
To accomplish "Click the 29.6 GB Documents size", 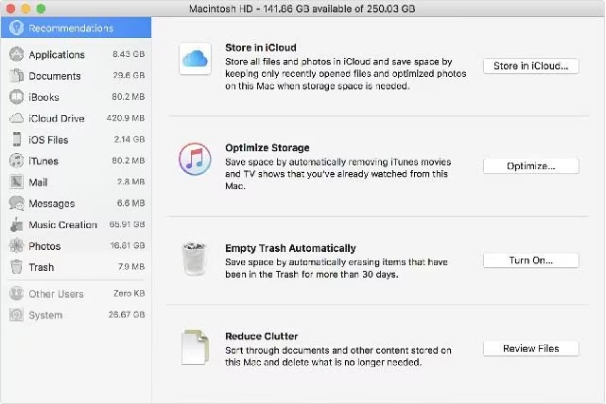I will point(129,75).
